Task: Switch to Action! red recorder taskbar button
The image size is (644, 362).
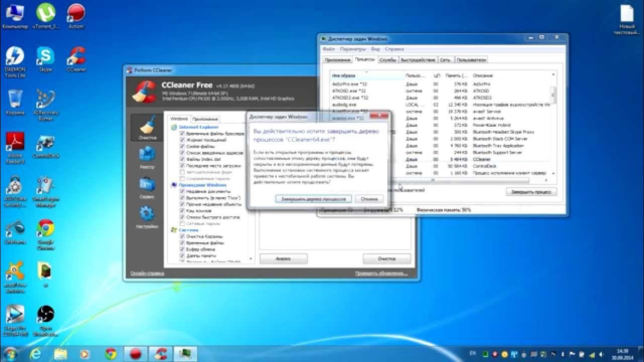Action: coord(136,354)
